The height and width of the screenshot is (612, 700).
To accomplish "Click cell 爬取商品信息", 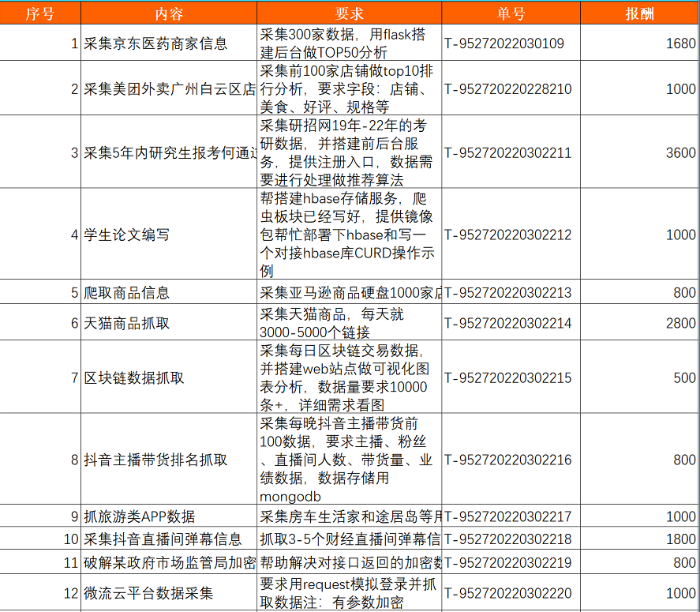I will 169,291.
